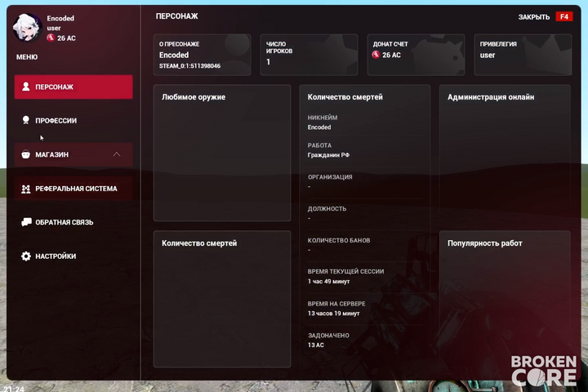Viewport: 588px width, 392px height.
Task: Click the Encoded username in sidebar header
Action: (60, 19)
